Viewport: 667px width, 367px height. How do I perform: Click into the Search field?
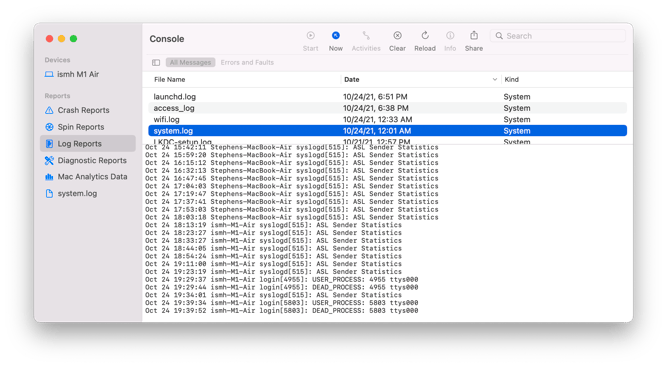558,36
